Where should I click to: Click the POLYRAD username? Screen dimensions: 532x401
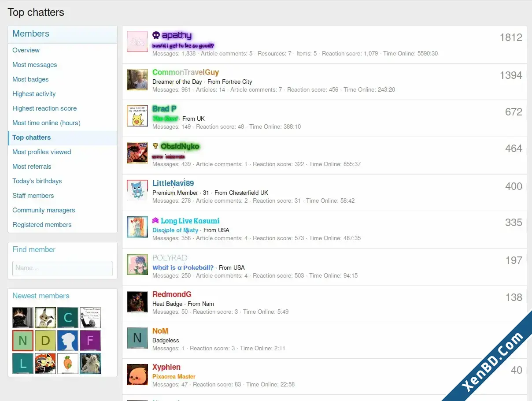point(170,258)
